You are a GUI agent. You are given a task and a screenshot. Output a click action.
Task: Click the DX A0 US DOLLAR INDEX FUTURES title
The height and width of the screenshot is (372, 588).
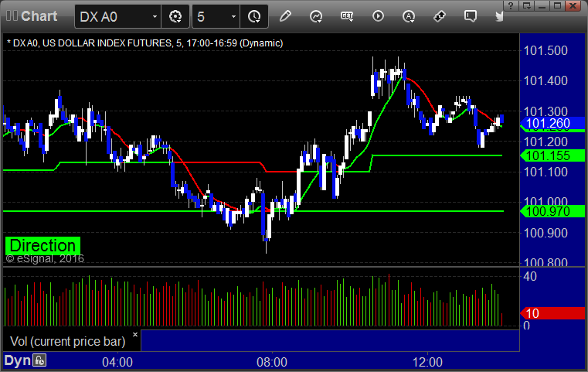pyautogui.click(x=144, y=43)
